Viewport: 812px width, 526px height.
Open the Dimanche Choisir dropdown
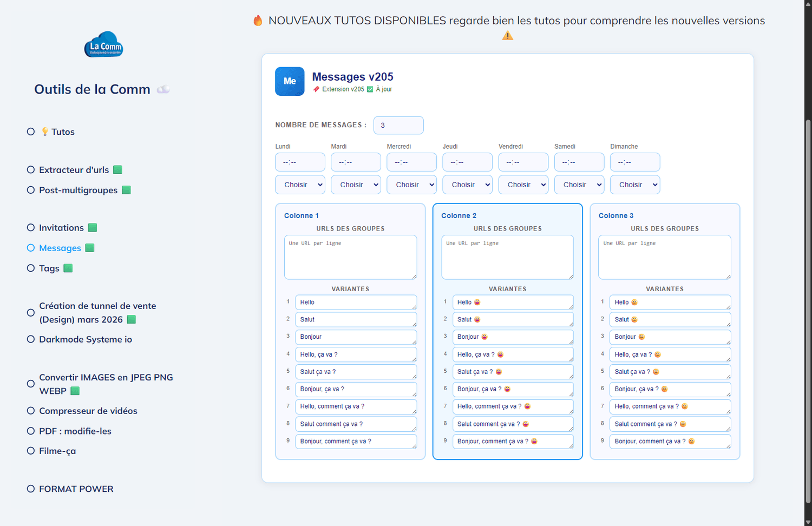pyautogui.click(x=635, y=185)
